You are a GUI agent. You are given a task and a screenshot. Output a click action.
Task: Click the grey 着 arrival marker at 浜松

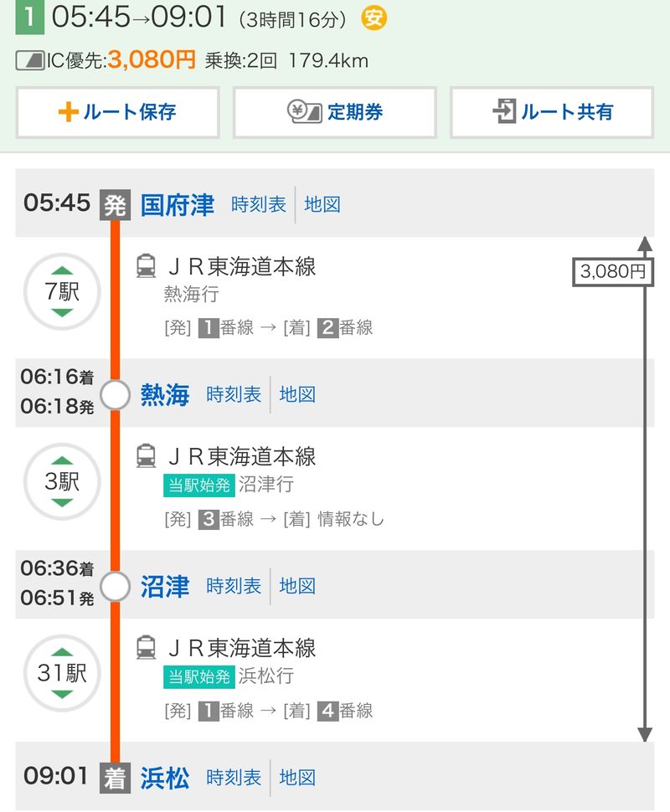pyautogui.click(x=115, y=778)
